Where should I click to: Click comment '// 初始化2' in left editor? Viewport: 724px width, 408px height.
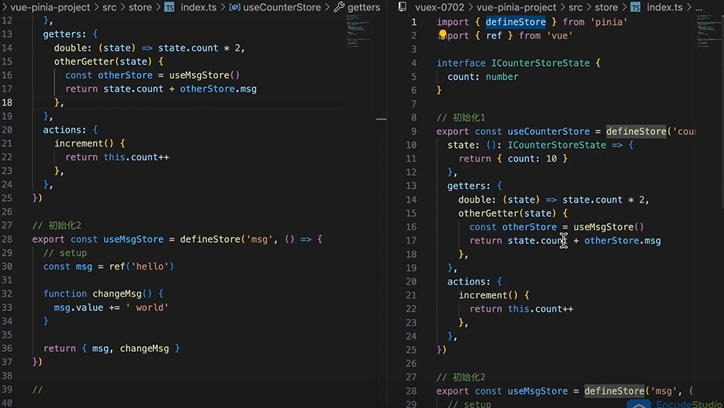pos(56,225)
